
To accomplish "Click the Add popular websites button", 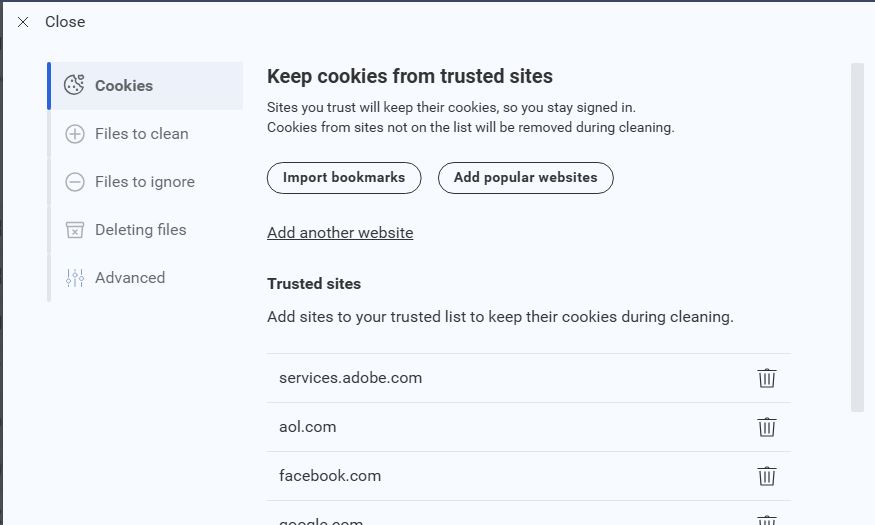I will [525, 178].
